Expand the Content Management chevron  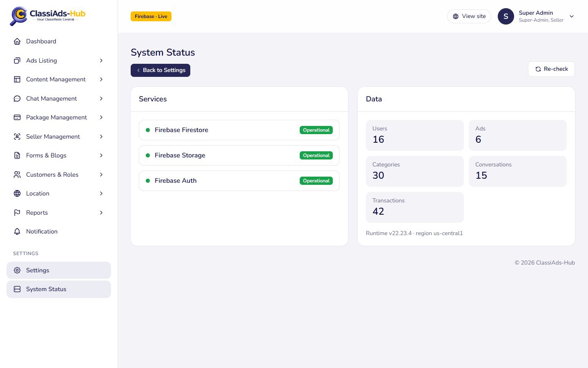coord(101,79)
